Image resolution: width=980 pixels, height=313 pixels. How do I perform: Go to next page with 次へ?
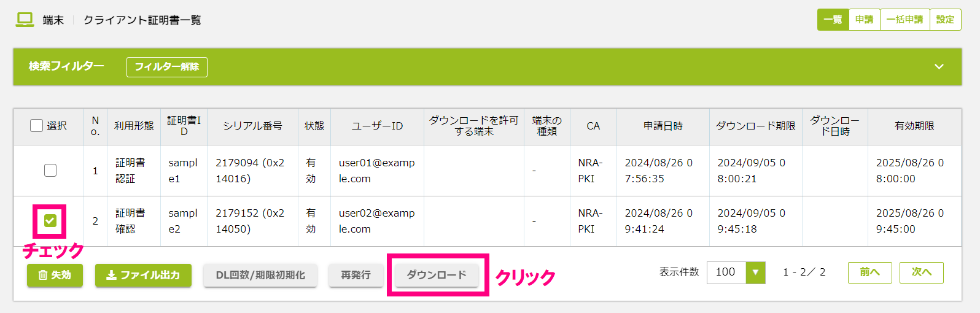point(922,272)
